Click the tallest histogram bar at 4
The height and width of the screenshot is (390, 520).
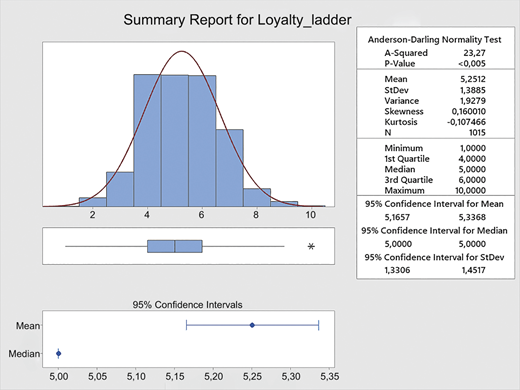click(147, 140)
